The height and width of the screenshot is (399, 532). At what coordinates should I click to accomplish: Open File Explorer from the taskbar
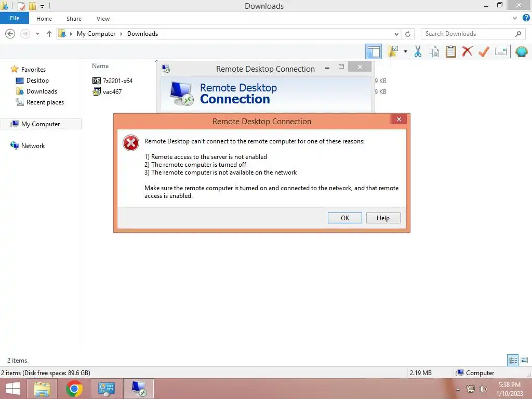(42, 389)
